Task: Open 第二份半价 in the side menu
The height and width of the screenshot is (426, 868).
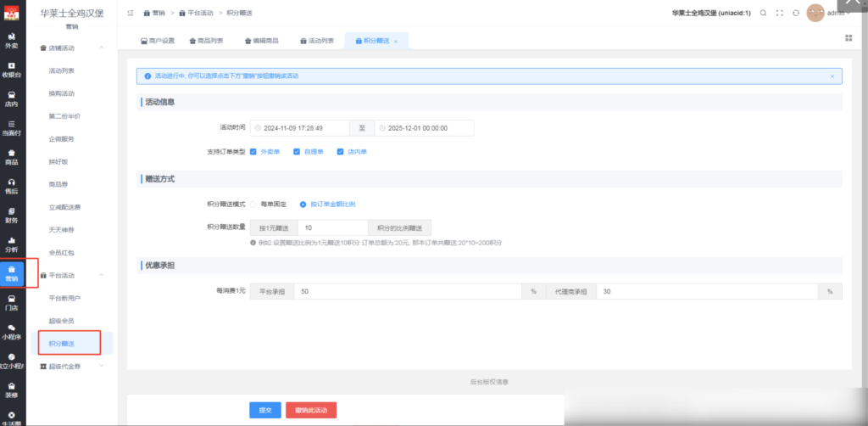Action: tap(64, 115)
